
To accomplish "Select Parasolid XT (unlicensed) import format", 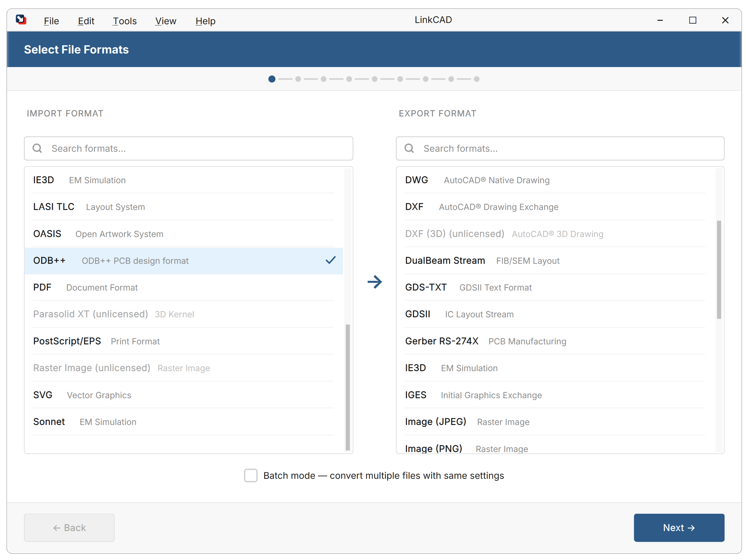I will [184, 314].
